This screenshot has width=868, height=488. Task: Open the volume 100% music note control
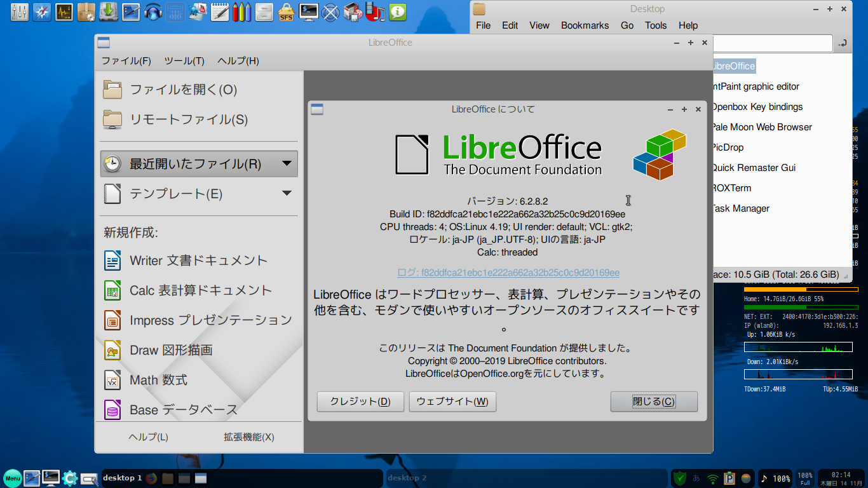tap(775, 478)
